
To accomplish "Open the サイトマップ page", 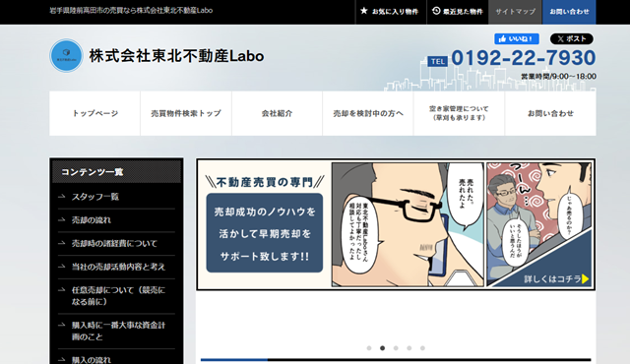I will [515, 12].
